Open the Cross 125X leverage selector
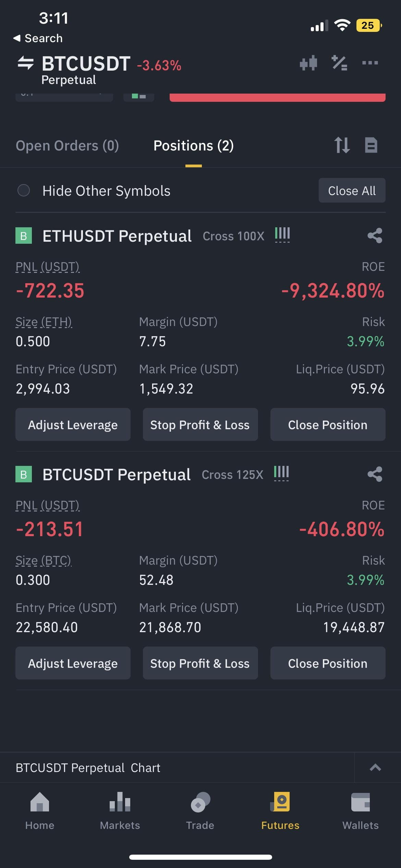This screenshot has height=868, width=401. click(232, 475)
